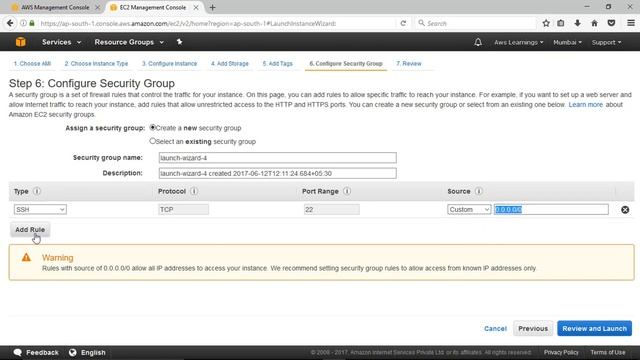Click the TCP protocol field

pos(183,209)
